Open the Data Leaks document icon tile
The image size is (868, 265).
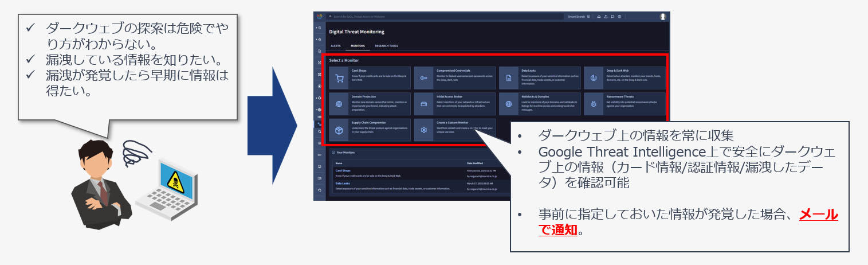coord(509,78)
